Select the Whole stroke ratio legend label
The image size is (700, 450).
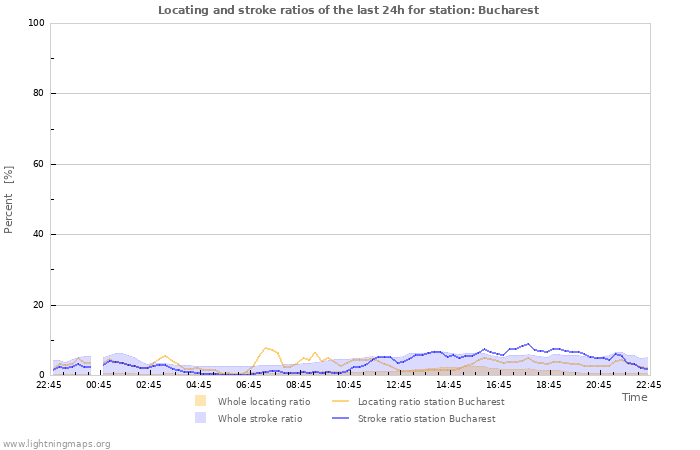pos(260,418)
